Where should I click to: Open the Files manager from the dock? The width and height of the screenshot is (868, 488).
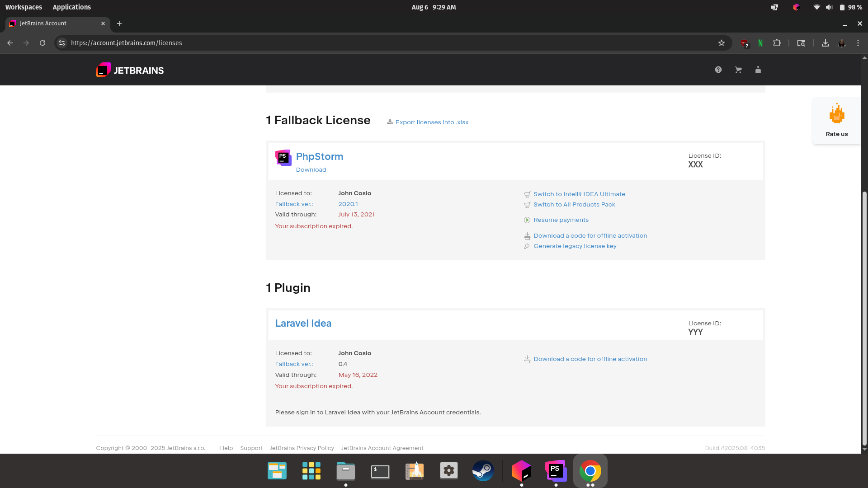pos(346,471)
